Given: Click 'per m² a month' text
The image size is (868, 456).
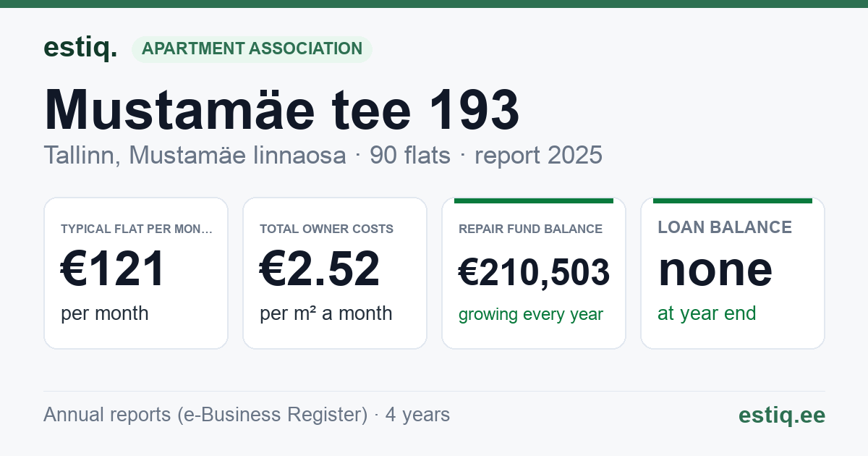Looking at the screenshot, I should point(325,313).
